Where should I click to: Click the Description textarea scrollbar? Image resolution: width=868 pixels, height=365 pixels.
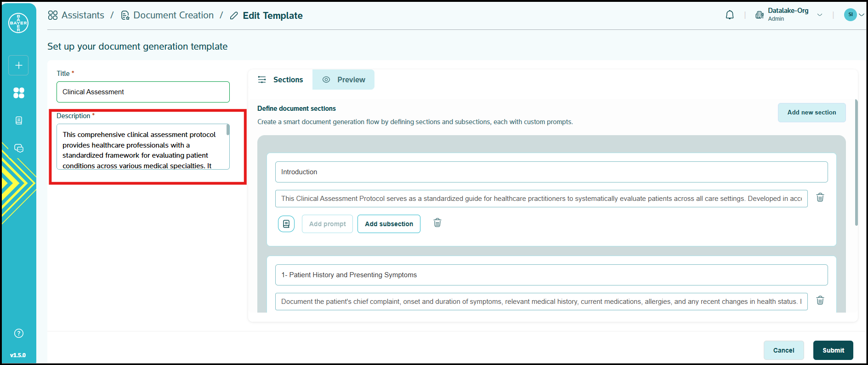pyautogui.click(x=228, y=130)
